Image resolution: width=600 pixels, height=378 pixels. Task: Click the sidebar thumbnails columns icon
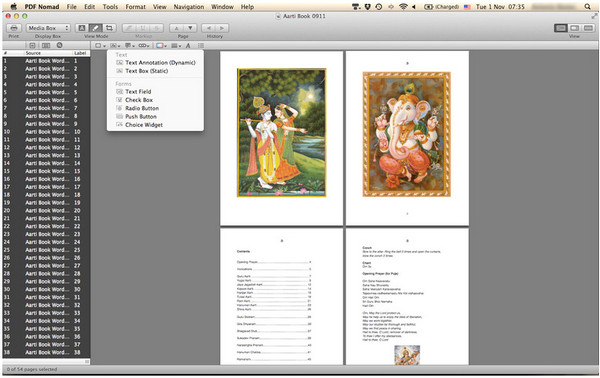(46, 46)
